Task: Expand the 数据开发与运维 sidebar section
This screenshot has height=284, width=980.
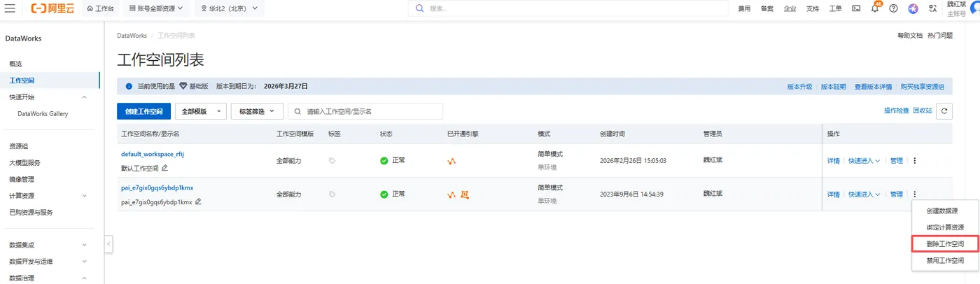Action: [85, 262]
